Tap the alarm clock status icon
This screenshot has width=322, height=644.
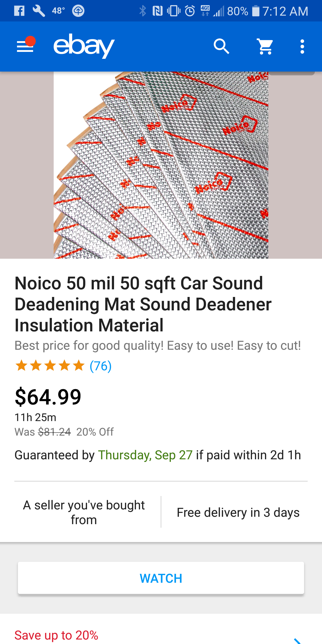190,11
